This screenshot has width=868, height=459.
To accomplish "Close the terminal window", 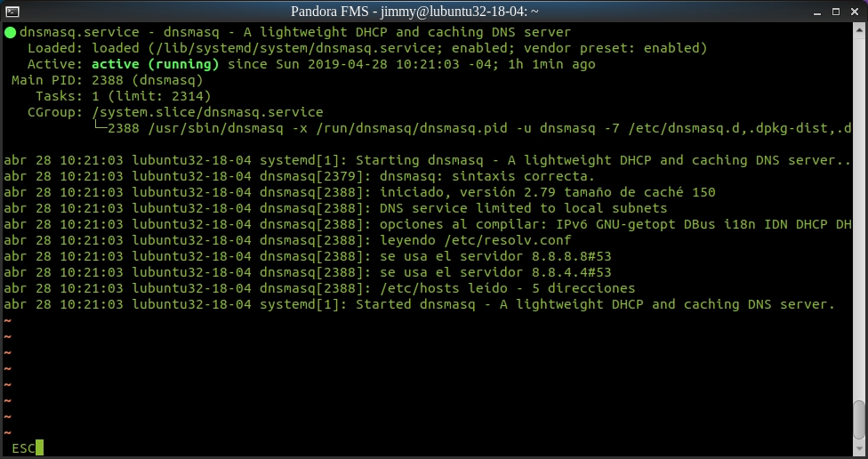I will click(x=855, y=11).
